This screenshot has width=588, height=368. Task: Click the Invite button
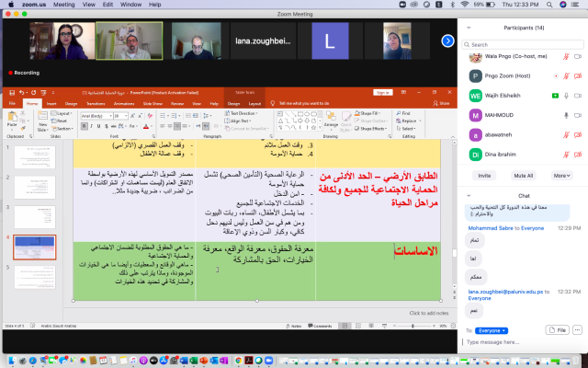pos(484,175)
